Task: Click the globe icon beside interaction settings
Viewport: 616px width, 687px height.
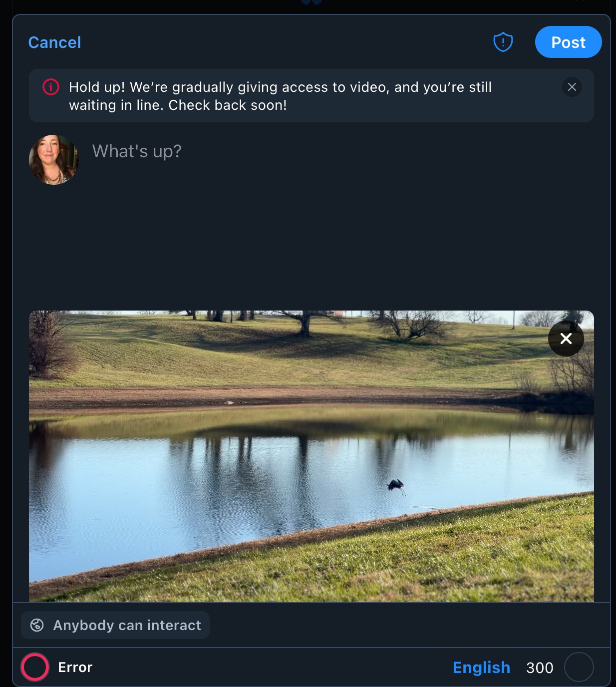Action: 37,625
